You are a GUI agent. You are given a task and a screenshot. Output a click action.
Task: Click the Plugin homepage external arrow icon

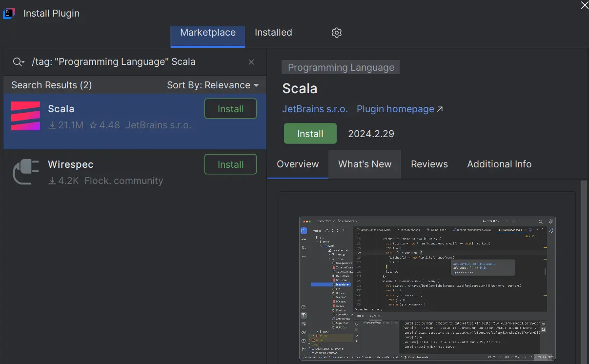pos(440,109)
